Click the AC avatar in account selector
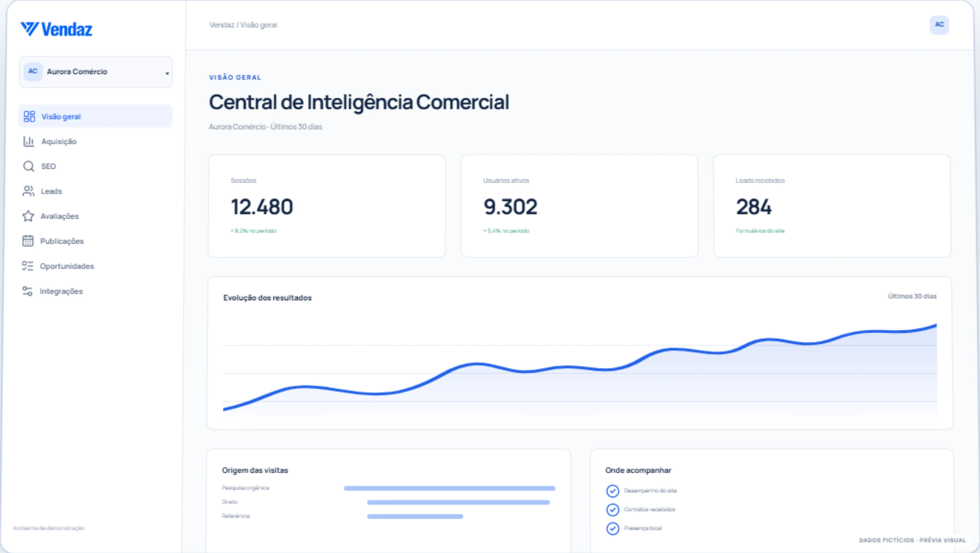Viewport: 980px width, 553px height. coord(33,71)
